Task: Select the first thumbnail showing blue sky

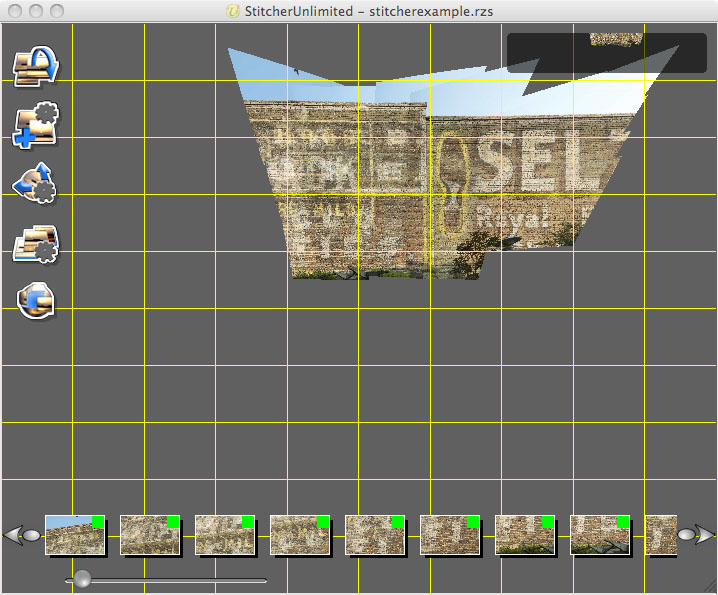Action: click(x=75, y=535)
